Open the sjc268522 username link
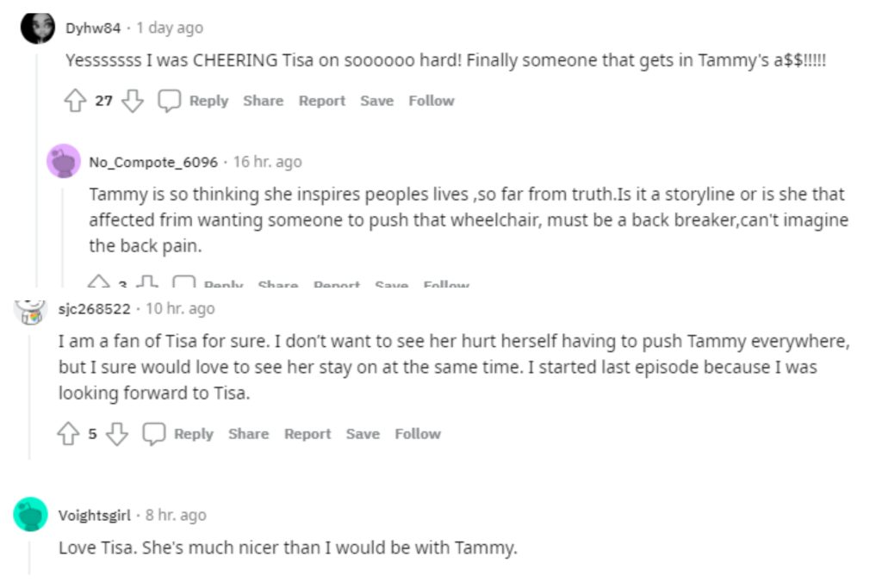Image resolution: width=882 pixels, height=588 pixels. (x=94, y=308)
